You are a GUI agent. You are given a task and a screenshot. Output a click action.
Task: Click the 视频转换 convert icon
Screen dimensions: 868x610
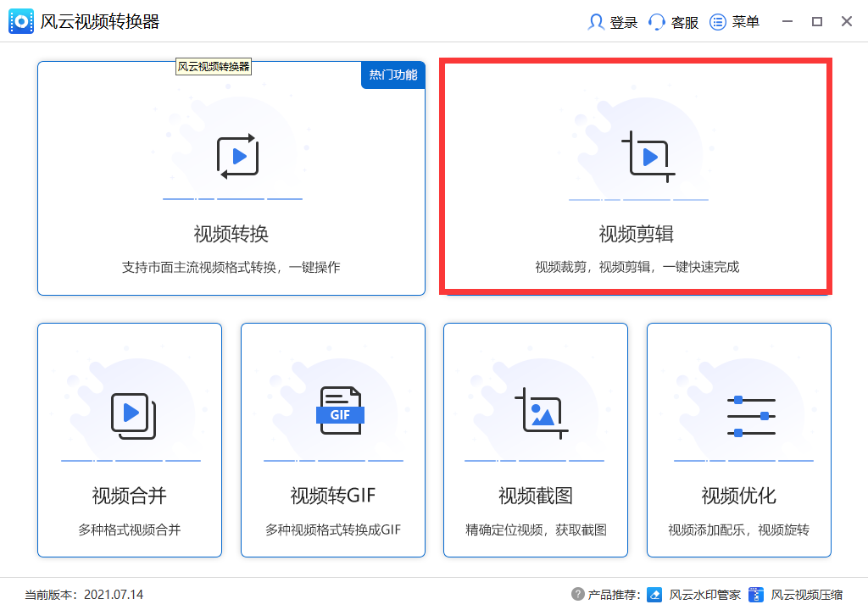[x=238, y=156]
